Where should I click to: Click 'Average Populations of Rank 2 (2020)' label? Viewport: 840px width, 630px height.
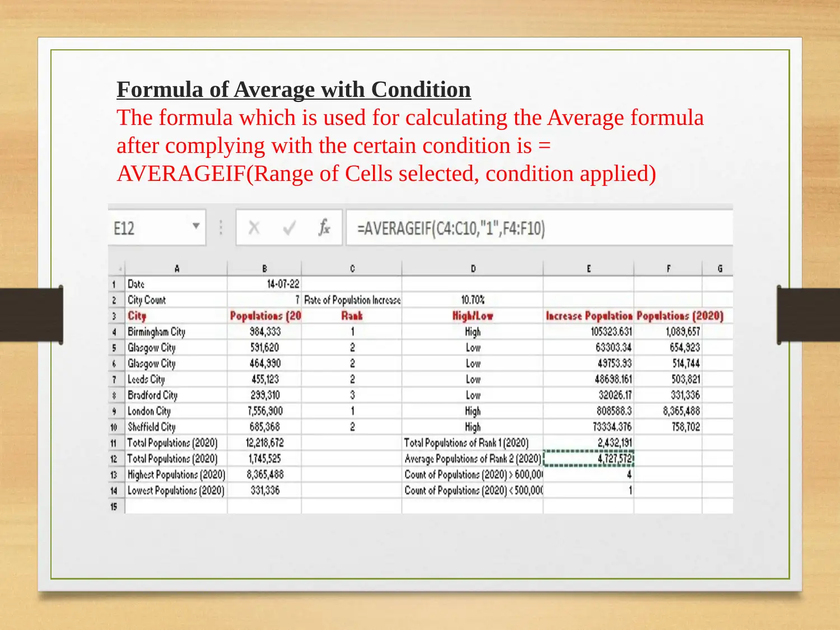point(473,459)
